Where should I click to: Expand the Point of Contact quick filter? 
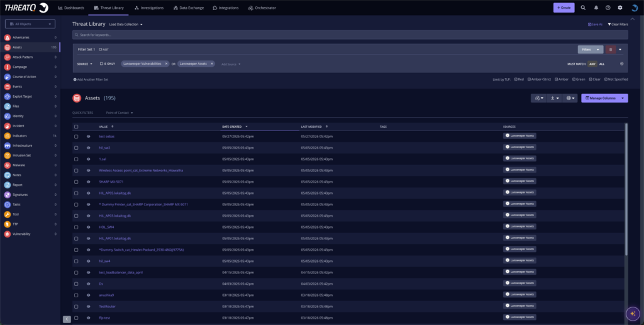click(119, 113)
